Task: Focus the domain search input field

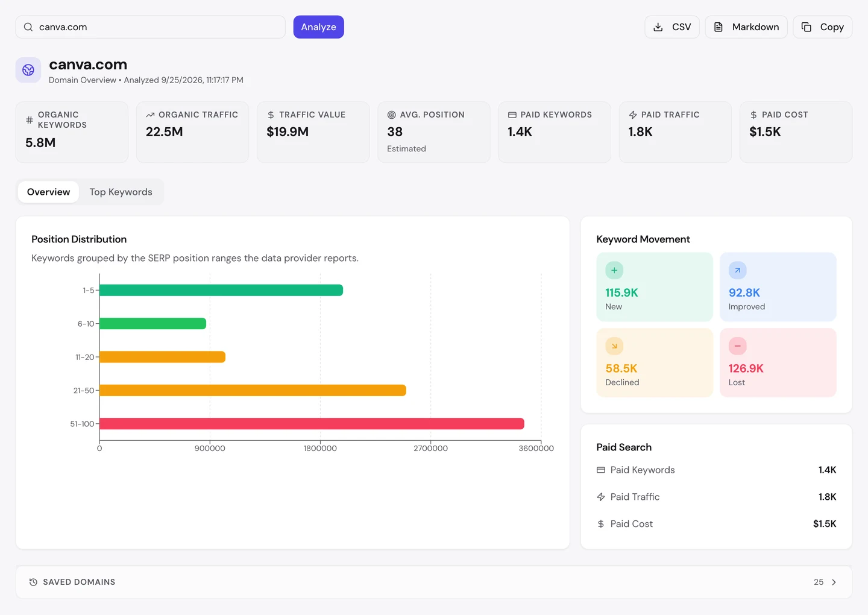Action: (151, 27)
